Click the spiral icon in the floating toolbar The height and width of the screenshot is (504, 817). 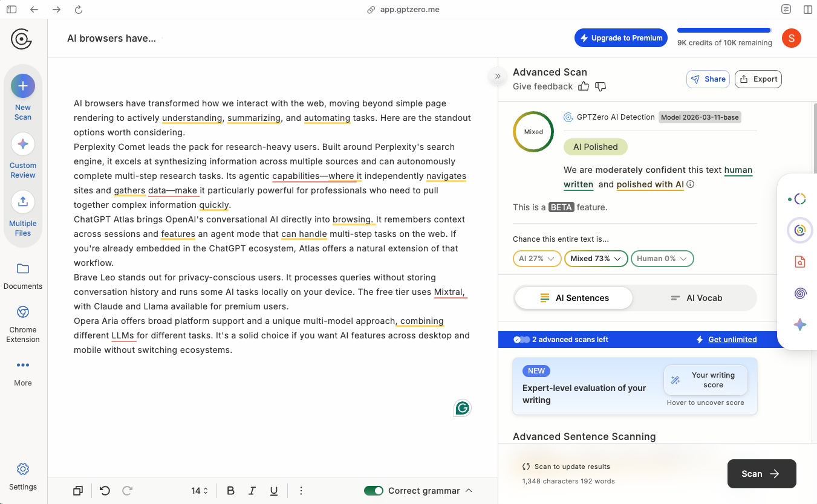tap(799, 293)
